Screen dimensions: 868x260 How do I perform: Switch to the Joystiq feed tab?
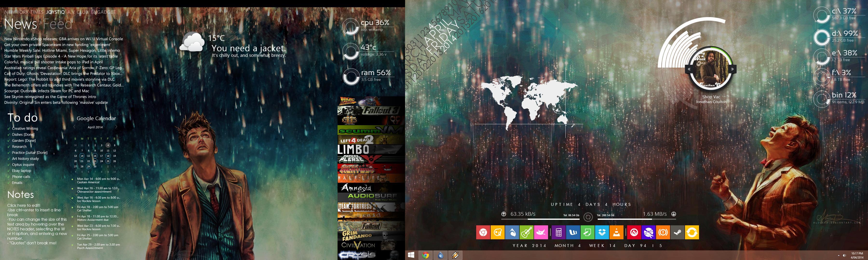[55, 12]
